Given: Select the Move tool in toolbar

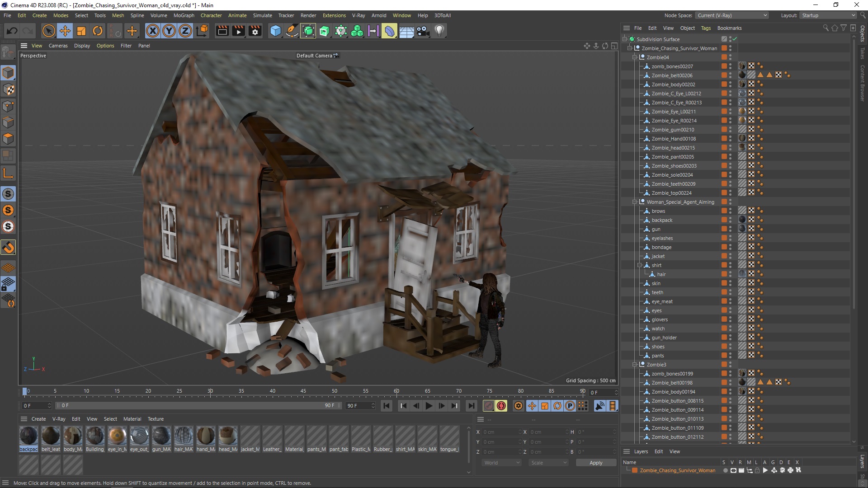Looking at the screenshot, I should pos(65,30).
